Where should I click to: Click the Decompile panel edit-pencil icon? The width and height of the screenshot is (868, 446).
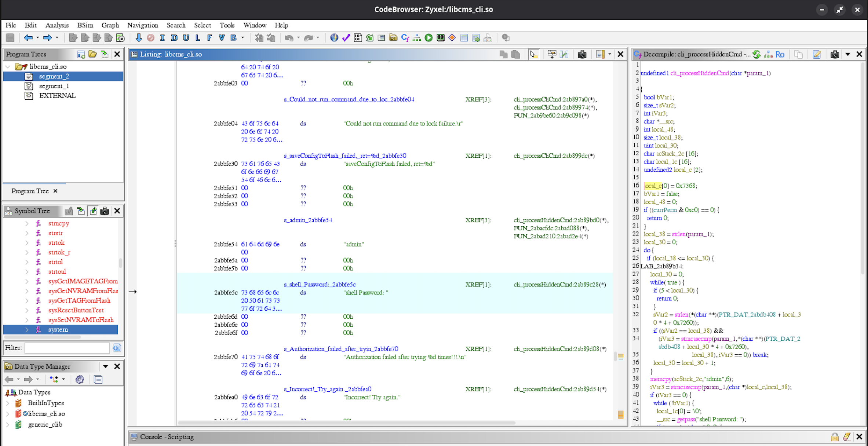(817, 54)
